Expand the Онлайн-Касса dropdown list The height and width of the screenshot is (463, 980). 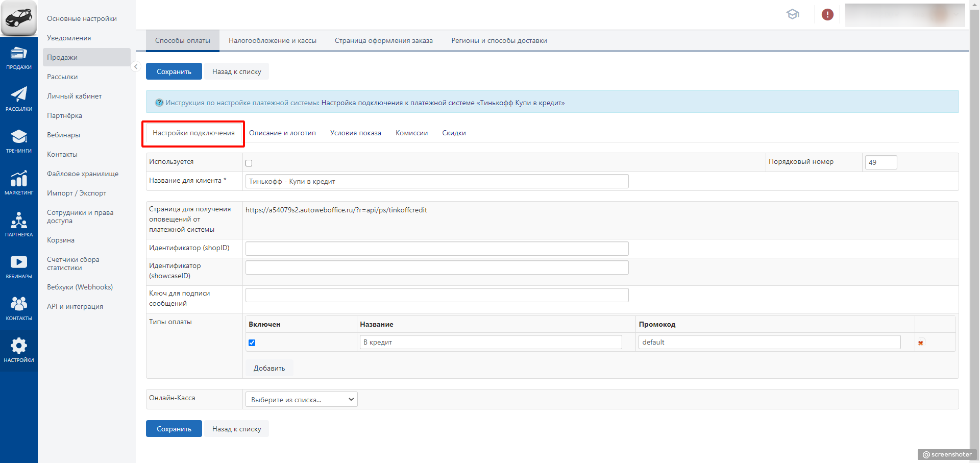pos(301,400)
